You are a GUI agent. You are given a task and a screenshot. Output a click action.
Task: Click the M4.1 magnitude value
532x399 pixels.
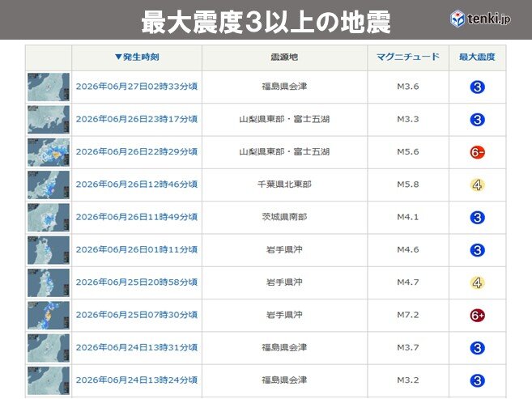click(x=408, y=217)
